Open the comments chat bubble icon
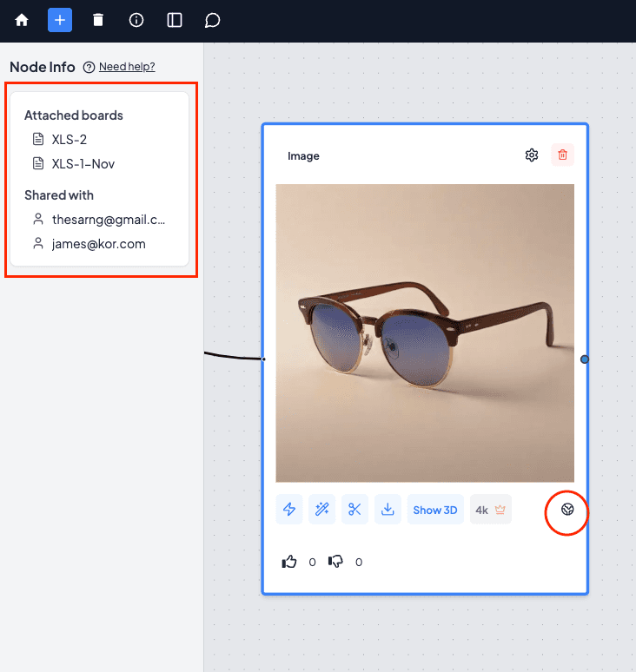 (x=212, y=20)
